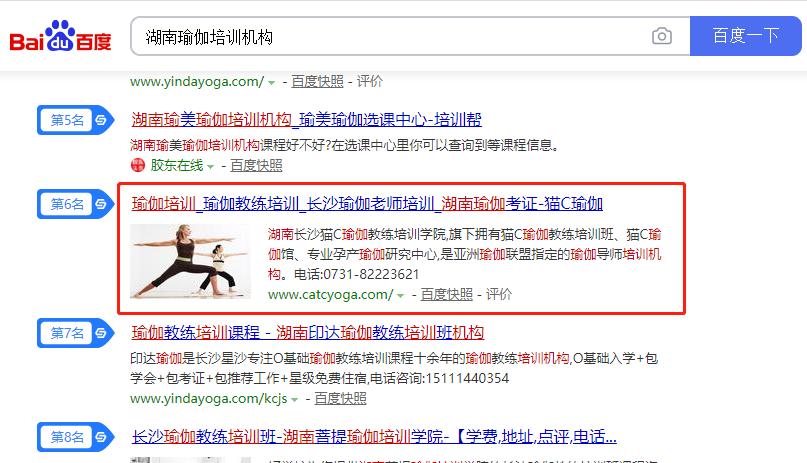Expand dropdown arrow next to www.catcyoga.com/
This screenshot has width=807, height=463.
coord(400,295)
